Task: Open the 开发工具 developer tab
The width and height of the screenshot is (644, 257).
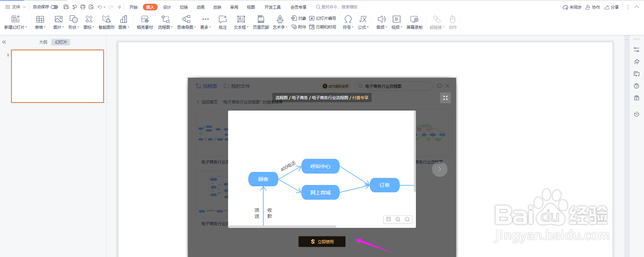Action: (x=272, y=7)
